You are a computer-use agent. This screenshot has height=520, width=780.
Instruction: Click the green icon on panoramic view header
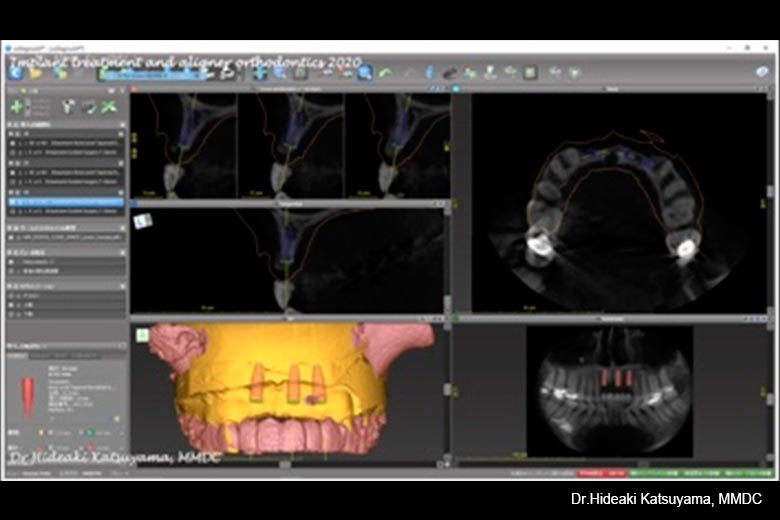coord(454,318)
